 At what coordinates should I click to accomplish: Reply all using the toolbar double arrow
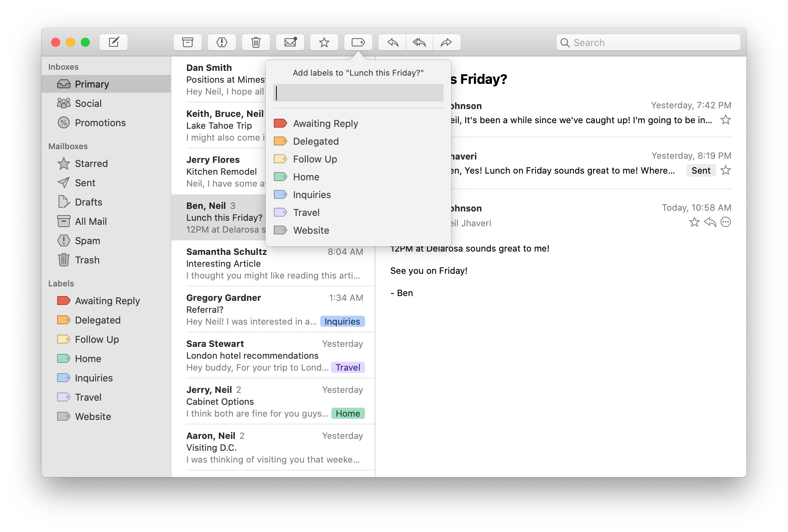[420, 42]
